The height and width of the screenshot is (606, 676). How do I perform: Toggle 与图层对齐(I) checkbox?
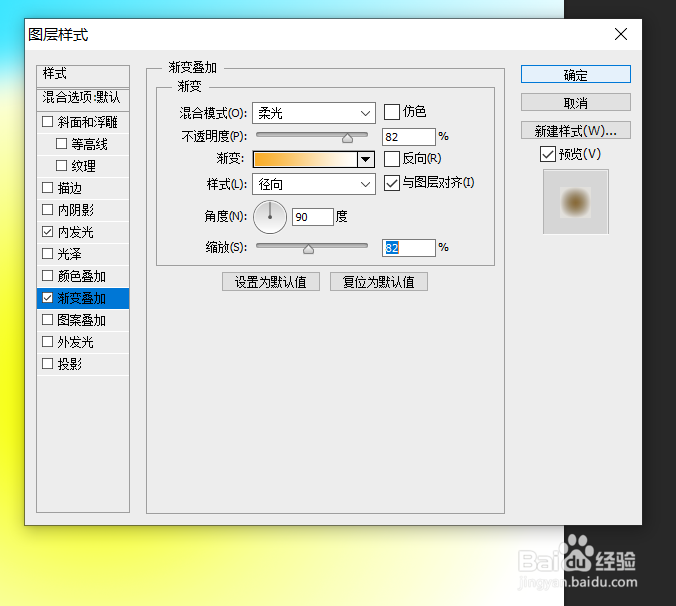391,183
